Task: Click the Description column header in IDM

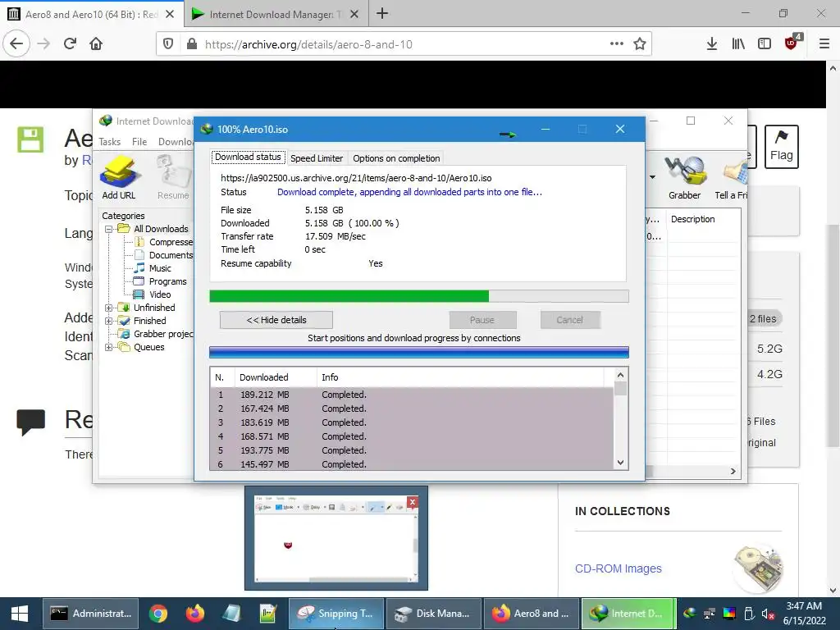Action: 703,219
